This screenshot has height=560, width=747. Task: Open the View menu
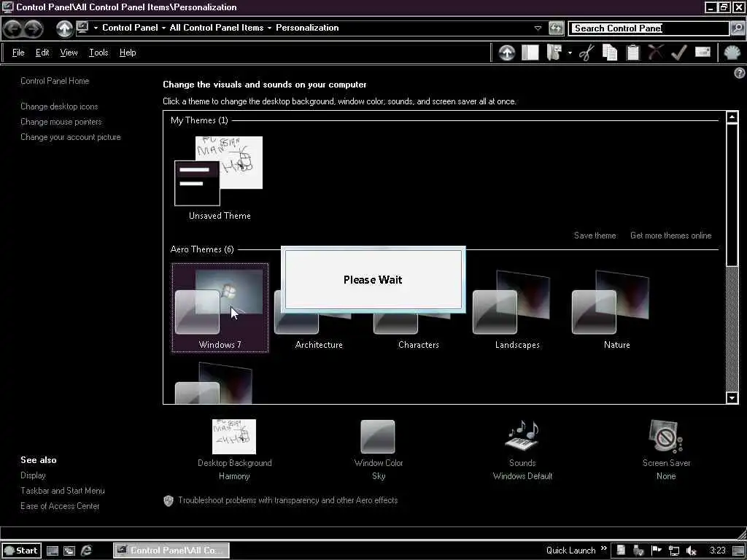coord(69,52)
